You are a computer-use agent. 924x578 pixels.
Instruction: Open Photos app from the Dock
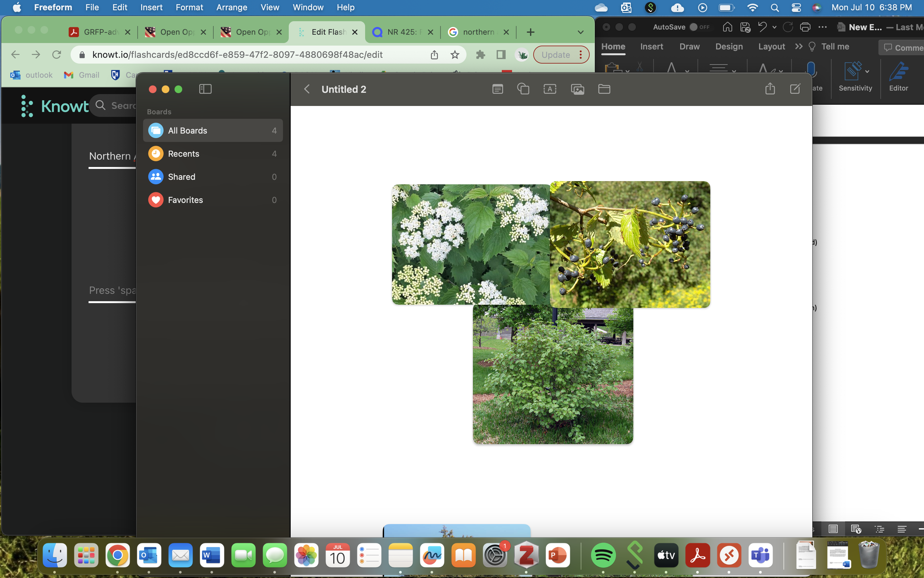point(306,555)
